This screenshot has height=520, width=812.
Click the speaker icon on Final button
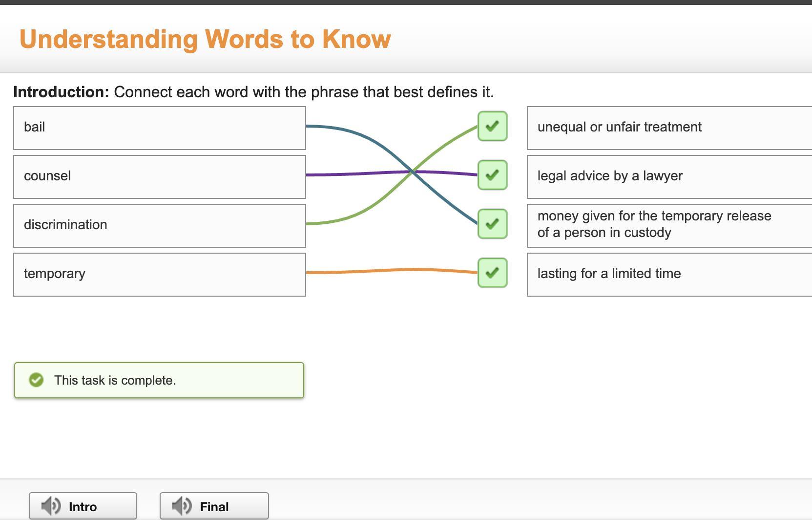pyautogui.click(x=182, y=506)
